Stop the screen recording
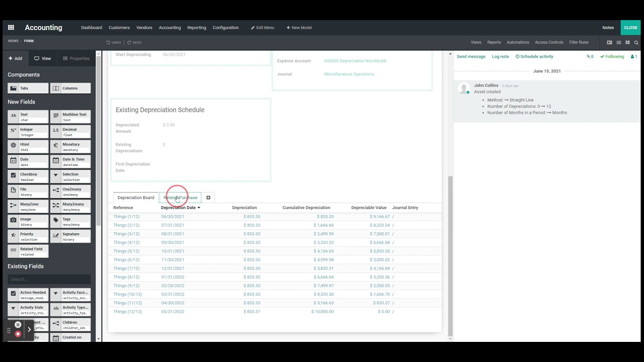 tap(18, 334)
